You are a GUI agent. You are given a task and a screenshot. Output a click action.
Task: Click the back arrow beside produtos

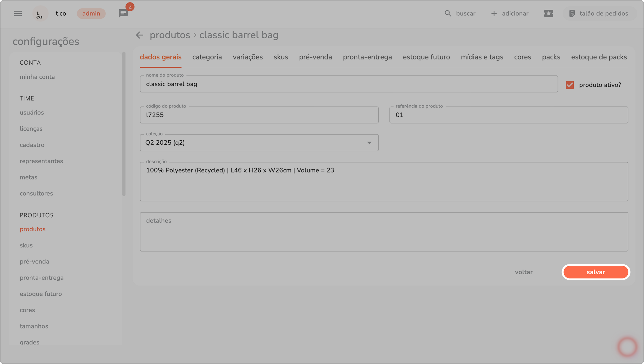140,35
